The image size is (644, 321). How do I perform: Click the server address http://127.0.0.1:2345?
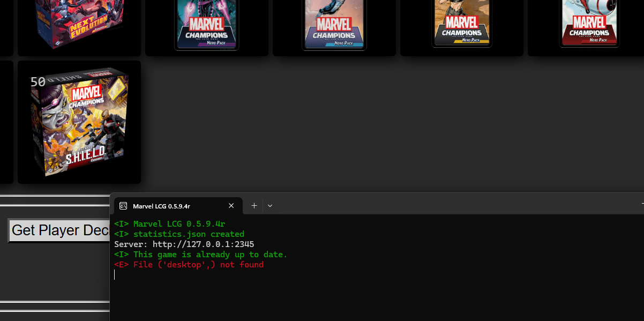tap(204, 244)
